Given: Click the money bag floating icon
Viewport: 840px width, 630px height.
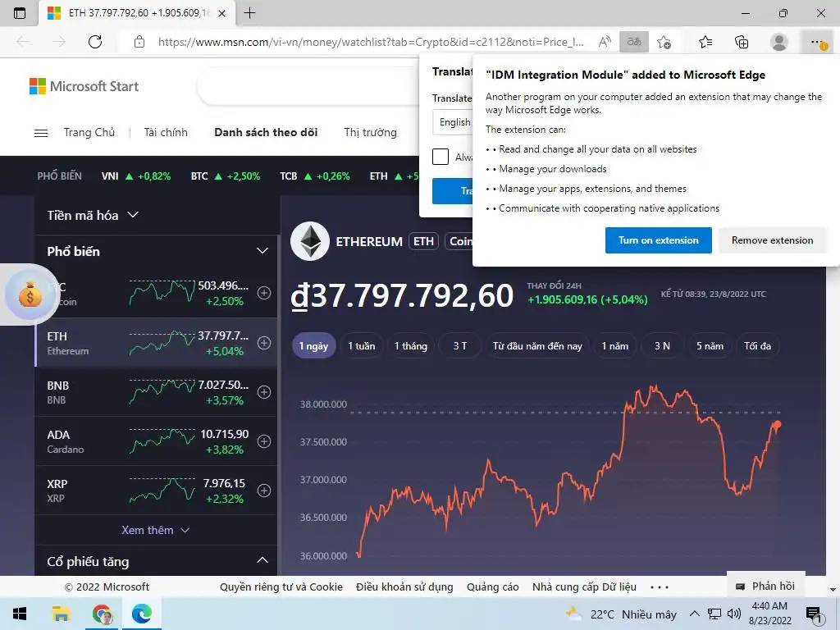Looking at the screenshot, I should click(30, 294).
